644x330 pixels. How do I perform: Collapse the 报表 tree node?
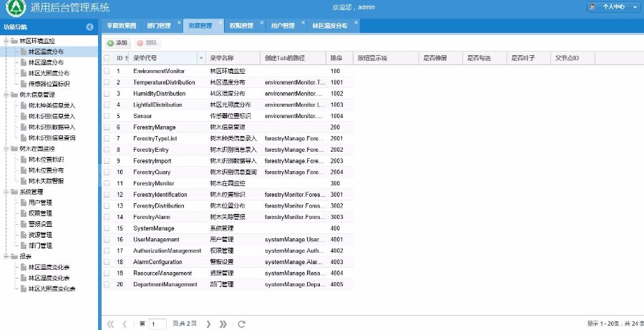[6, 256]
